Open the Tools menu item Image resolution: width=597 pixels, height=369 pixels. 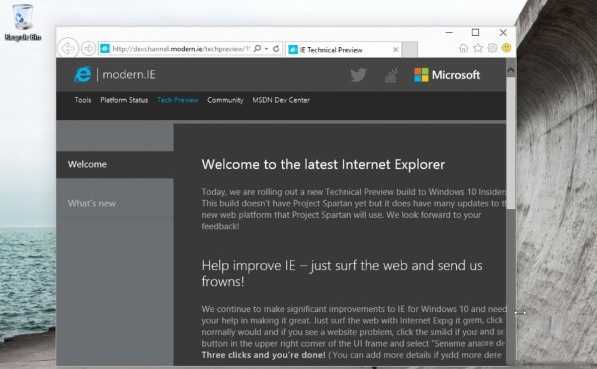click(83, 100)
